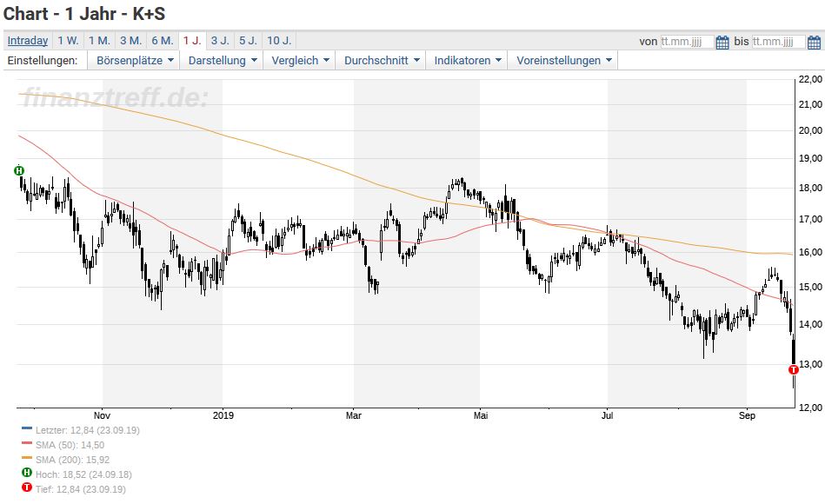
Task: Click the 16,00 y-axis price label
Action: click(810, 253)
